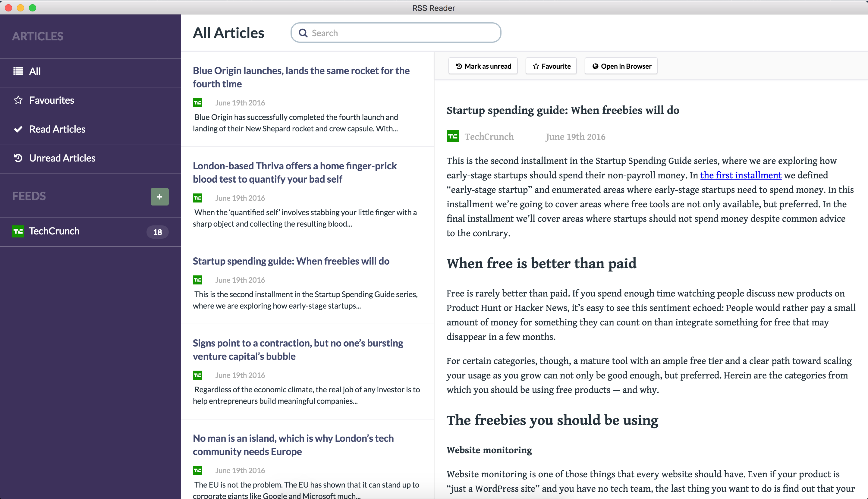
Task: Select the TechCrunch feed
Action: click(54, 231)
